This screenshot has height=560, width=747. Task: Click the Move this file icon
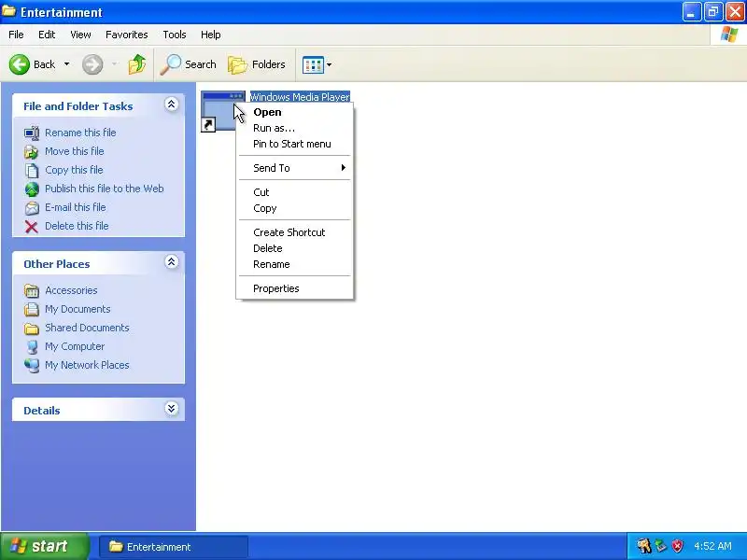click(32, 152)
